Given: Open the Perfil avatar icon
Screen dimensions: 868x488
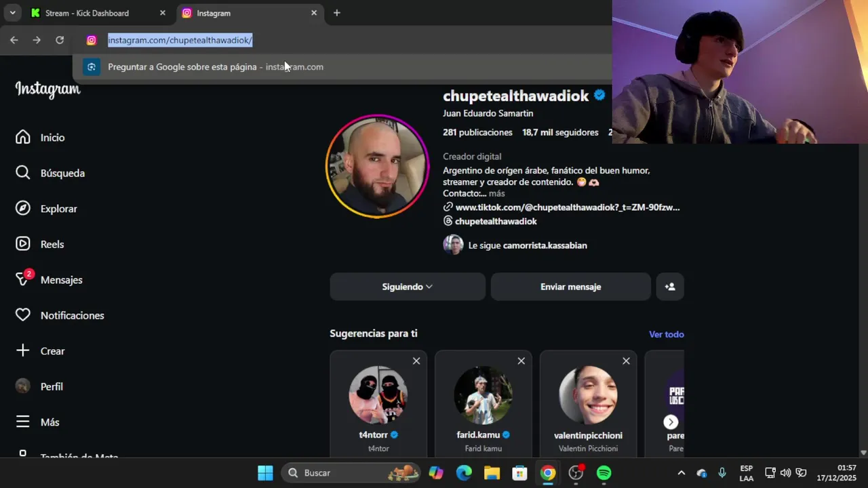Looking at the screenshot, I should coord(23,386).
